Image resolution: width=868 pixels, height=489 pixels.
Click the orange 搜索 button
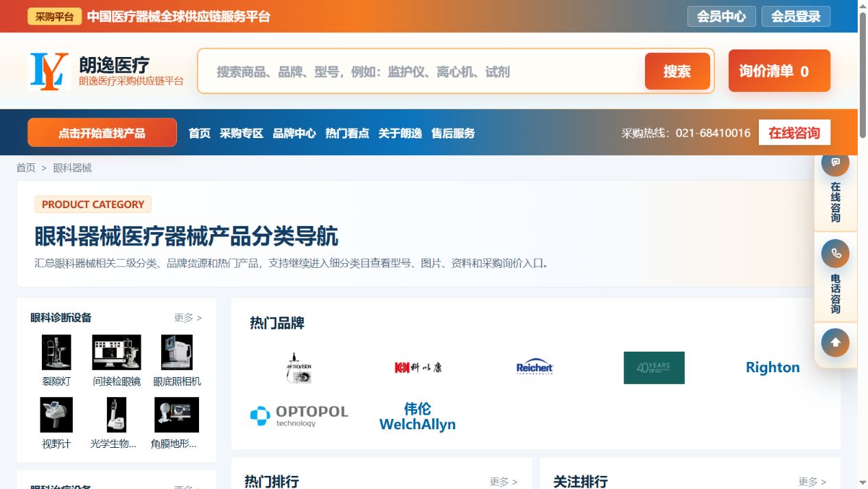click(x=677, y=71)
